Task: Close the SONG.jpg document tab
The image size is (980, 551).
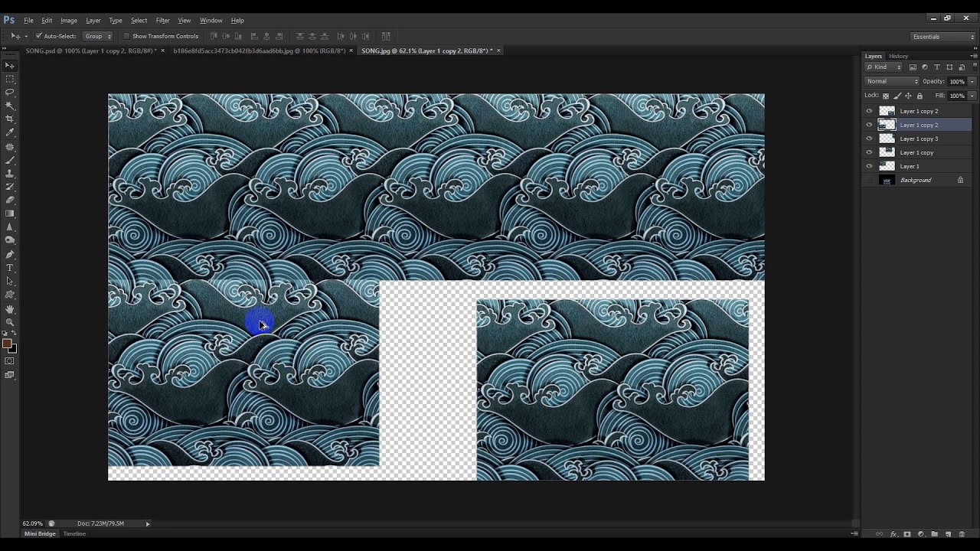Action: (x=498, y=51)
